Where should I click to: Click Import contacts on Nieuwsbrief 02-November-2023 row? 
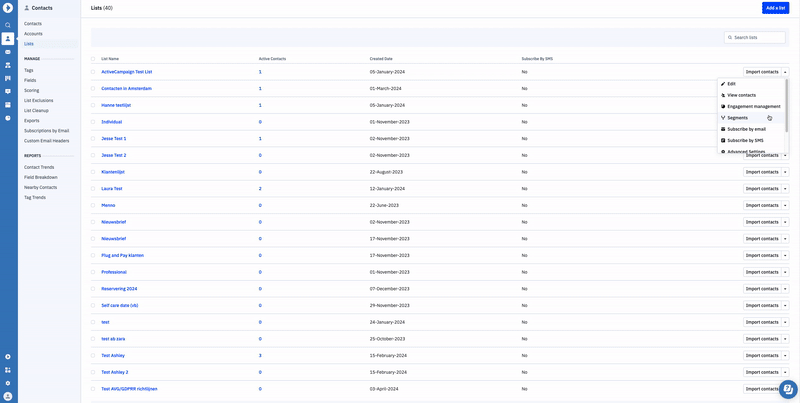762,222
